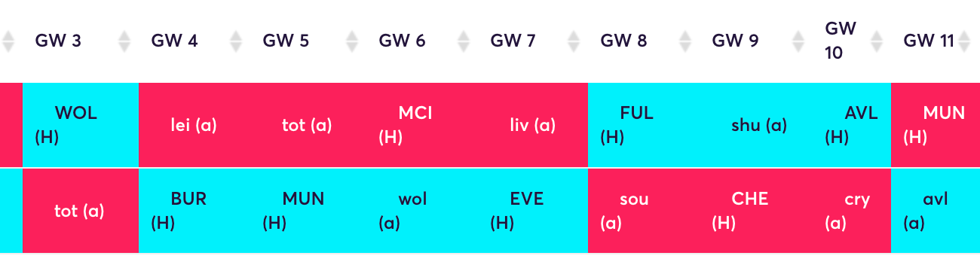Toggle sort arrows before GW 8
The width and height of the screenshot is (980, 277).
pos(574,41)
